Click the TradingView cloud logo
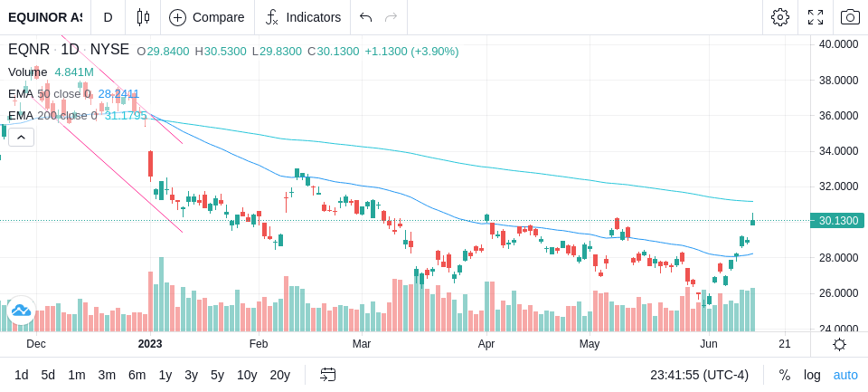Screen dimensions: 868x392 [21, 310]
